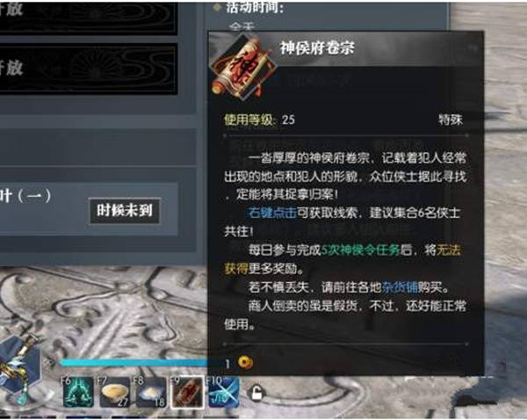This screenshot has width=527, height=420.
Task: Activate the F6 meditation skill icon
Action: (78, 392)
